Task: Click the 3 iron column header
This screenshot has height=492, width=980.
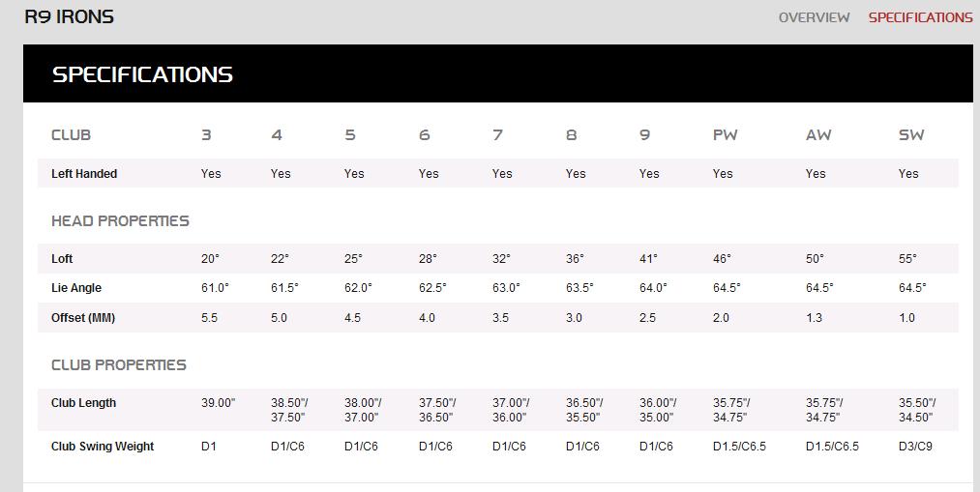Action: pyautogui.click(x=206, y=135)
